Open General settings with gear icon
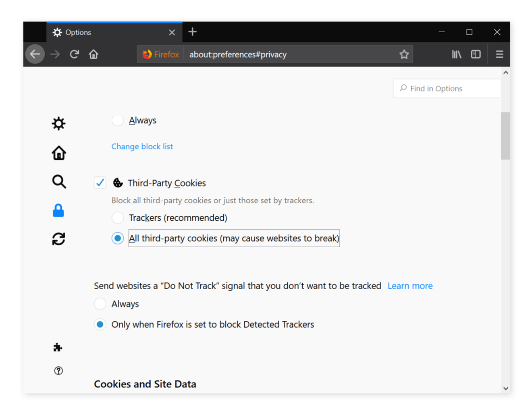Screen dimensions: 532x420 (58, 123)
